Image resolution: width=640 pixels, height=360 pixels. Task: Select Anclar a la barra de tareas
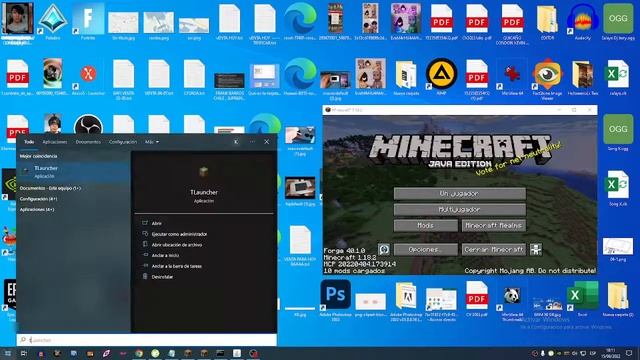click(177, 266)
